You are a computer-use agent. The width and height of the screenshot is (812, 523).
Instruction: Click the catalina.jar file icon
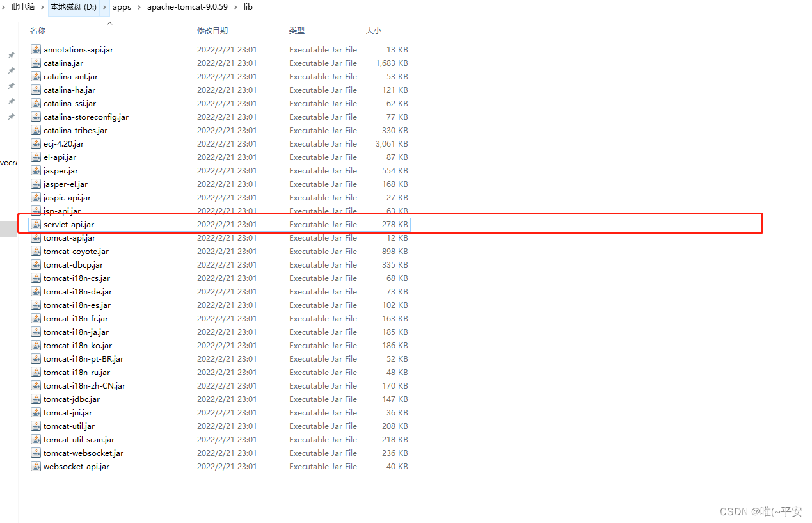tap(36, 63)
